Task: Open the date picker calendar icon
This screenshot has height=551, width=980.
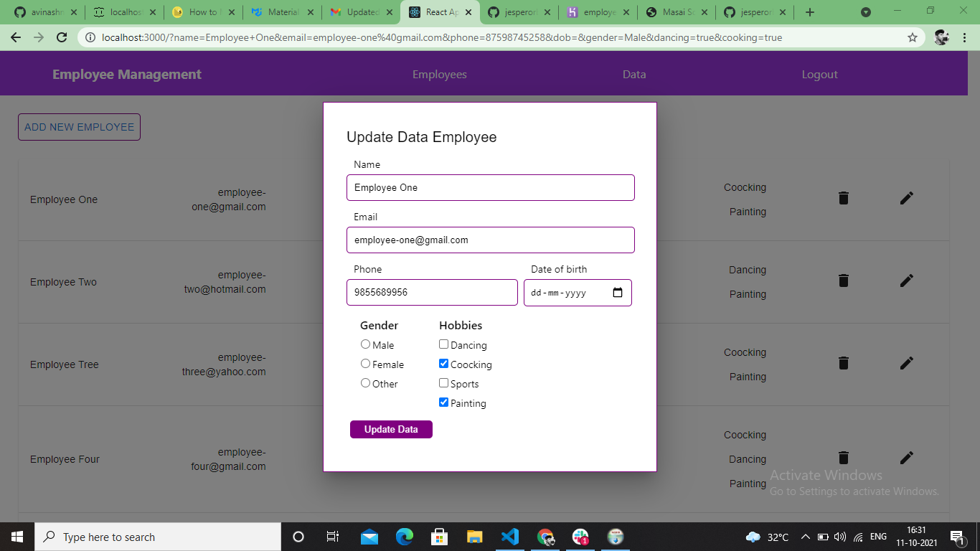Action: click(x=618, y=293)
